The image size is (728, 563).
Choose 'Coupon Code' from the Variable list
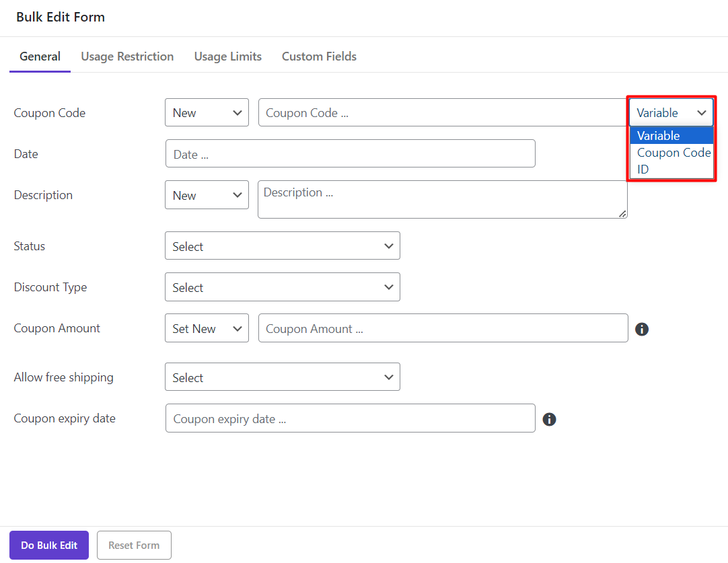(673, 153)
